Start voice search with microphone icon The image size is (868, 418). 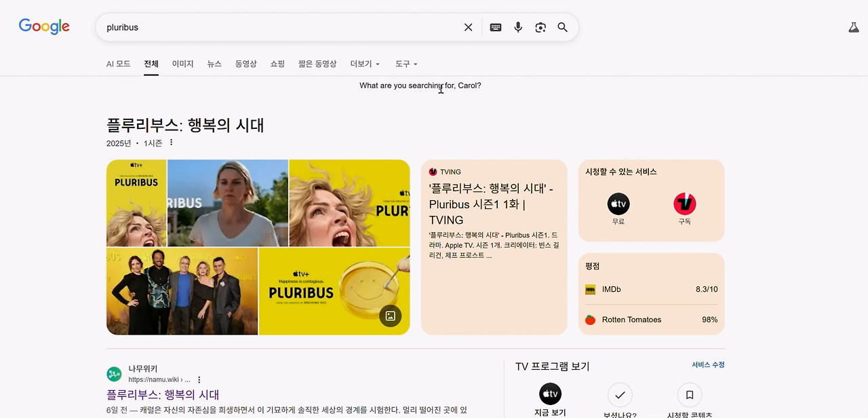pos(518,27)
